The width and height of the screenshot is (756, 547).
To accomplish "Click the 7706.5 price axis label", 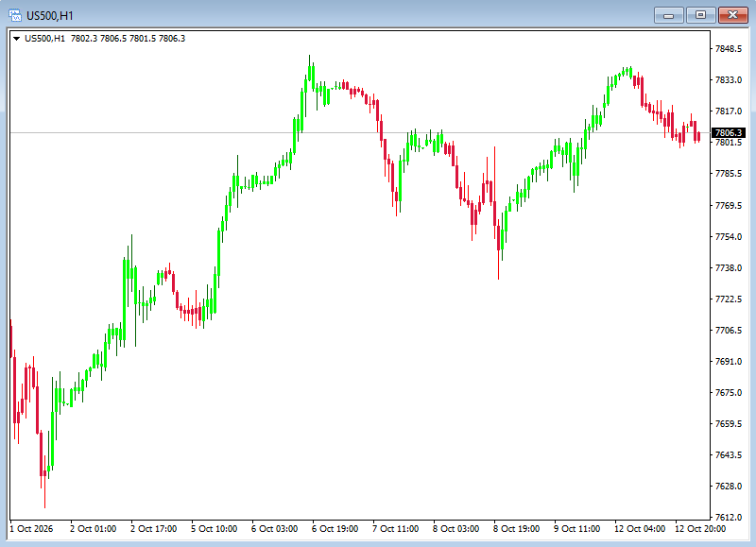I will 729,331.
